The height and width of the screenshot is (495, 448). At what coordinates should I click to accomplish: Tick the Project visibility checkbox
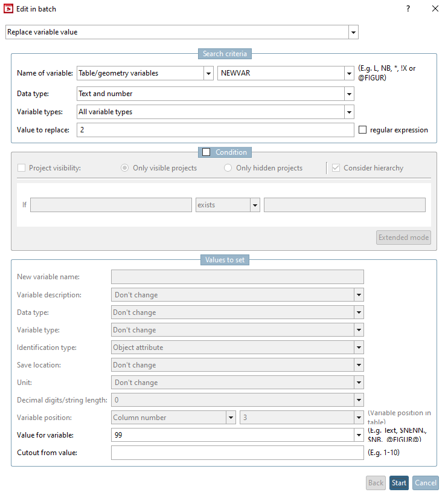click(x=22, y=168)
